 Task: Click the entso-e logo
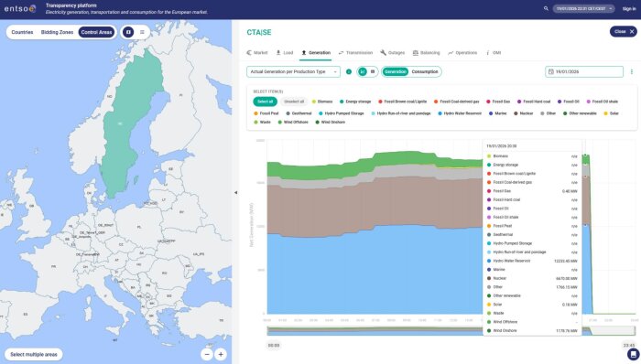pyautogui.click(x=20, y=8)
